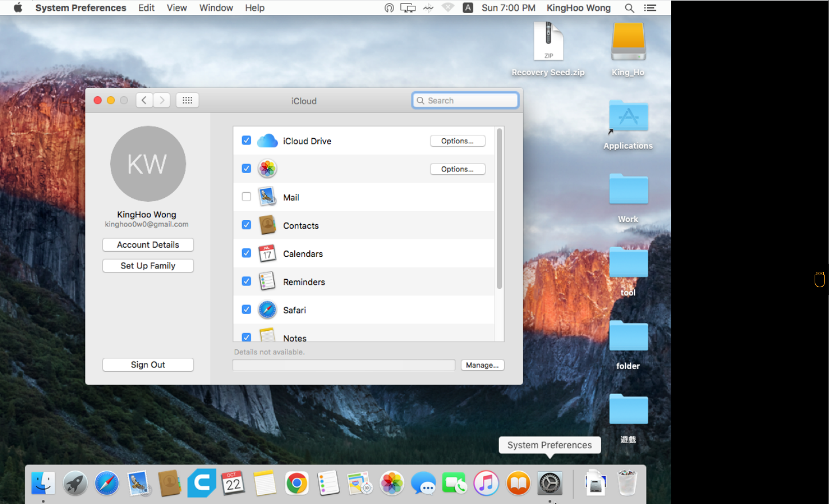Select the Work folder on desktop
This screenshot has height=504, width=829.
coord(628,198)
